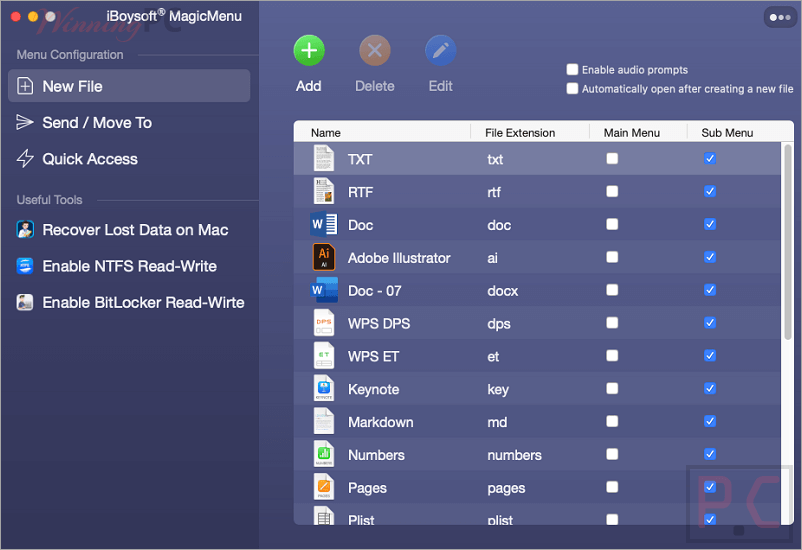Click the Plist file icon
This screenshot has height=550, width=802.
point(324,516)
